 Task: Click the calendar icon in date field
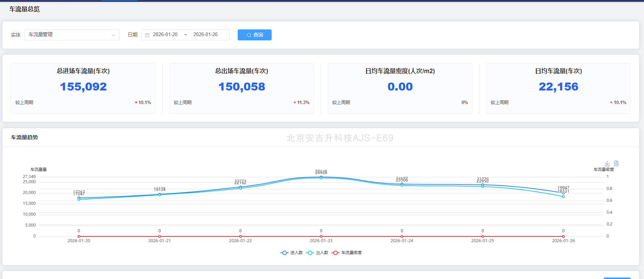pos(148,35)
